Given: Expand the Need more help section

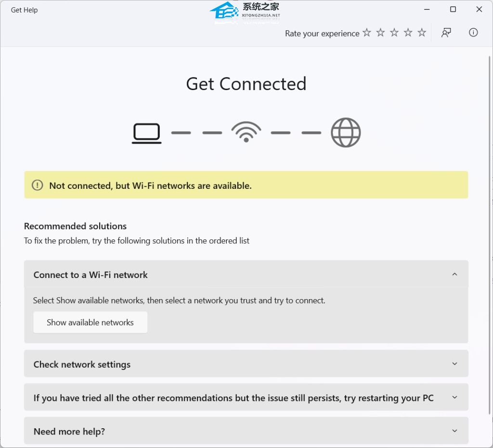Looking at the screenshot, I should coord(454,431).
